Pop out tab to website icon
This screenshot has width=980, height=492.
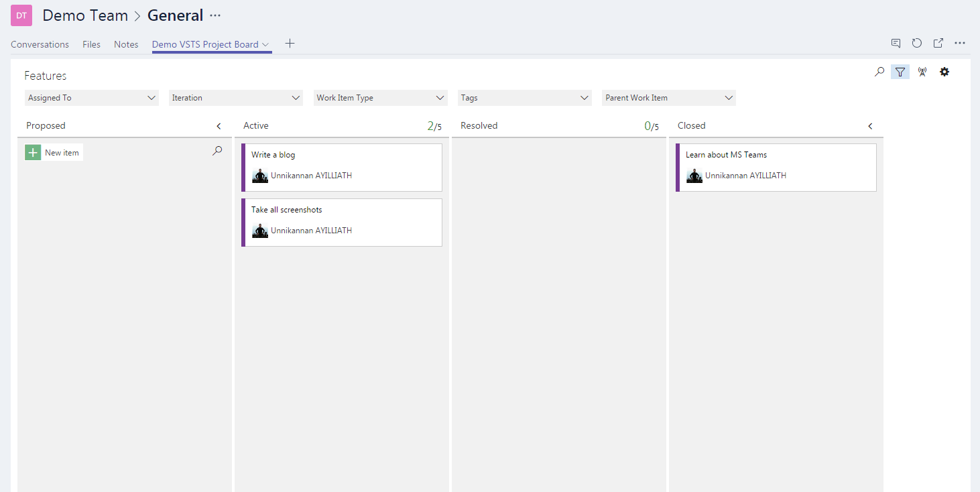click(938, 43)
